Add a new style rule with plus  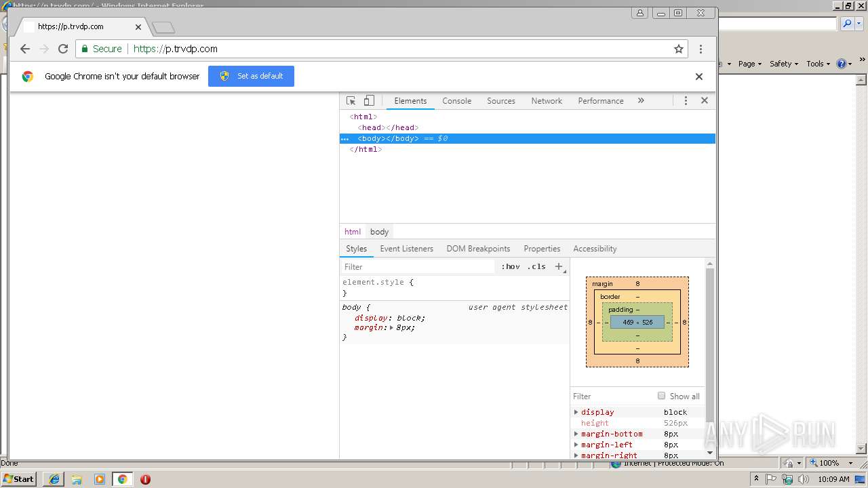pyautogui.click(x=559, y=267)
